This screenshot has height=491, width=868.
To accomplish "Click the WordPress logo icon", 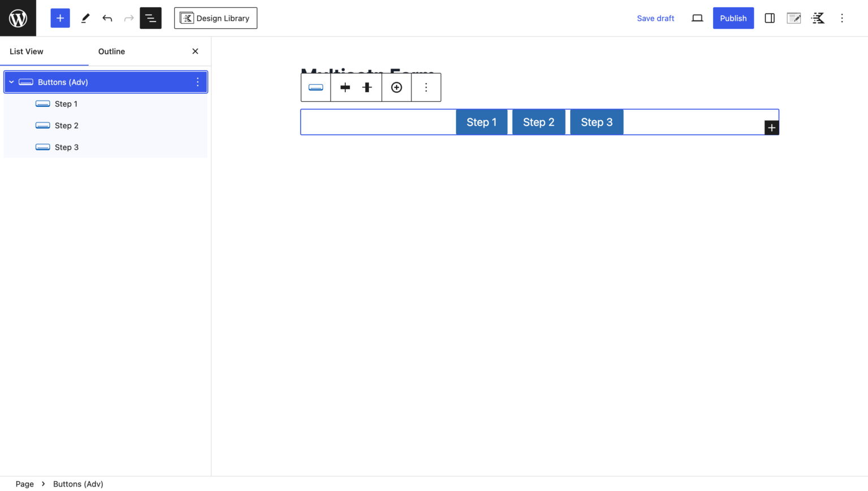I will (x=18, y=18).
